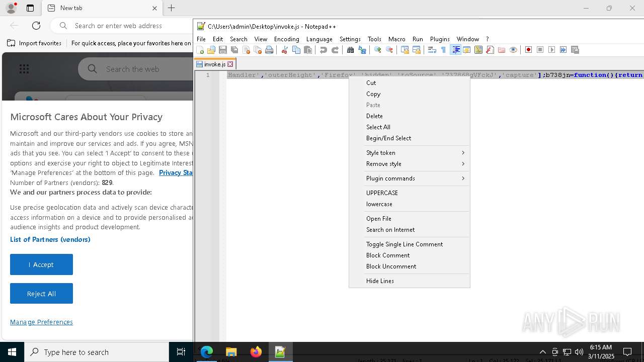Click the Find binoculars toolbar icon

pyautogui.click(x=350, y=50)
